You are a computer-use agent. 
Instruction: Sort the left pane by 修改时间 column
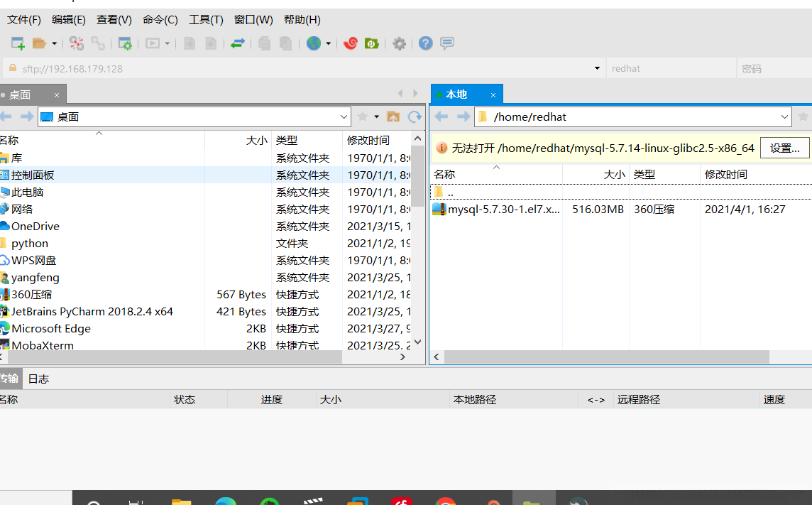(x=376, y=141)
